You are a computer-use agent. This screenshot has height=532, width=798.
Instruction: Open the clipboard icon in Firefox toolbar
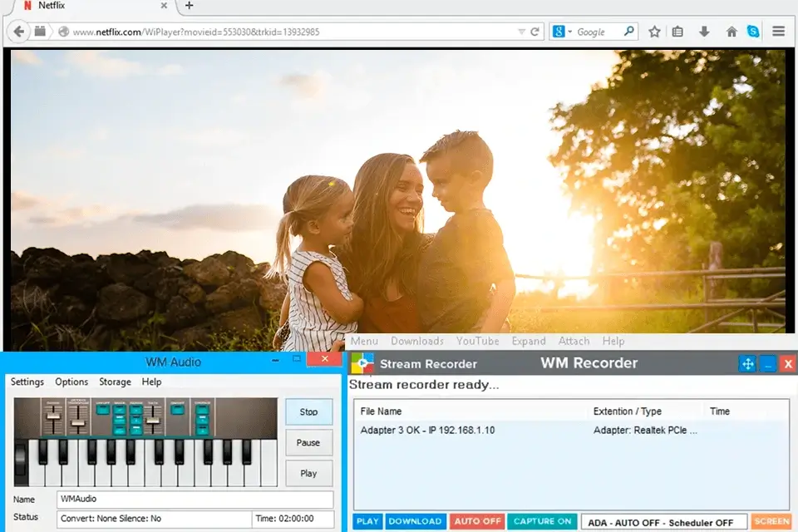677,31
